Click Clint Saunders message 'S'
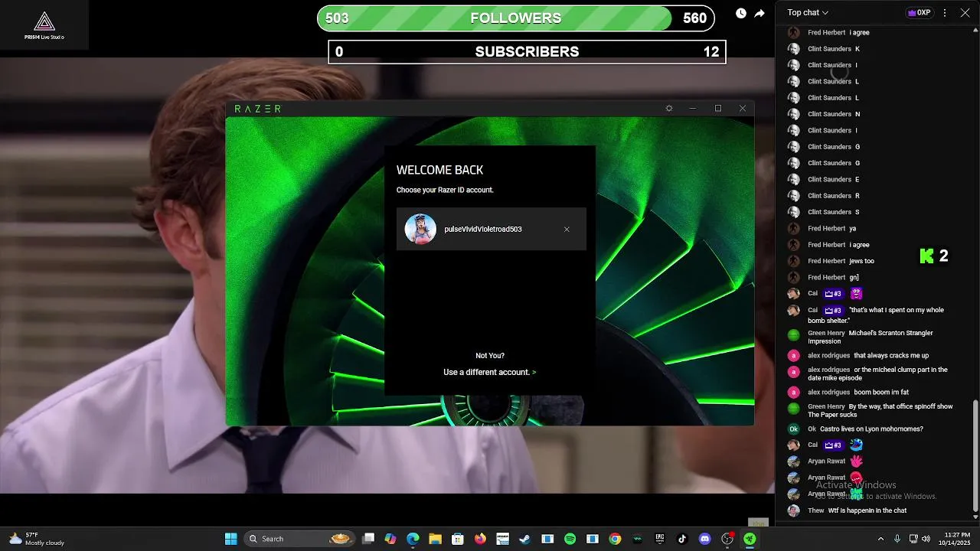Viewport: 980px width, 551px height. click(857, 212)
